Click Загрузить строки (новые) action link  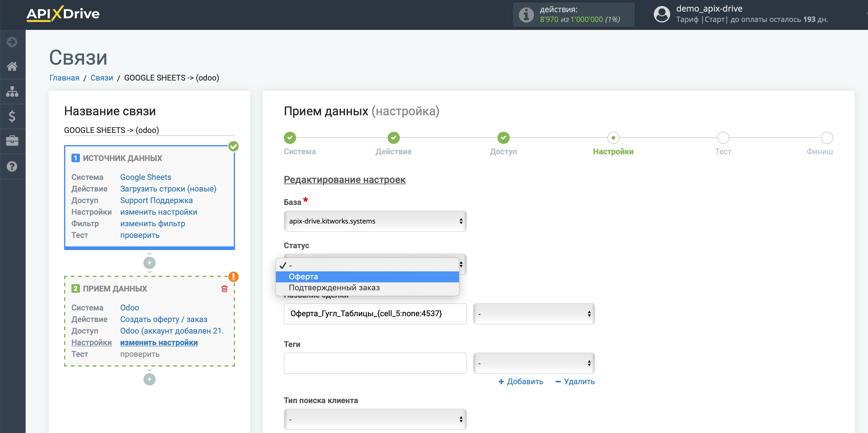[168, 188]
